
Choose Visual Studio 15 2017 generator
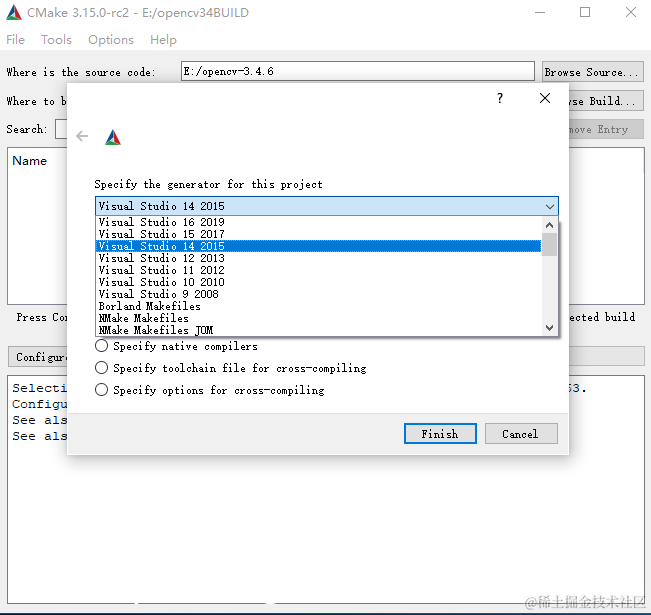pyautogui.click(x=318, y=234)
